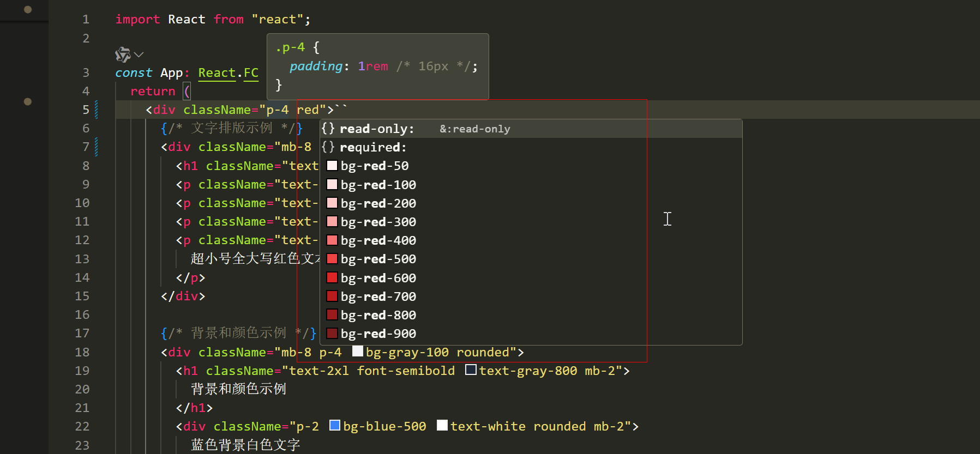The height and width of the screenshot is (454, 980).
Task: Click the const keyword on line 3
Action: [134, 72]
